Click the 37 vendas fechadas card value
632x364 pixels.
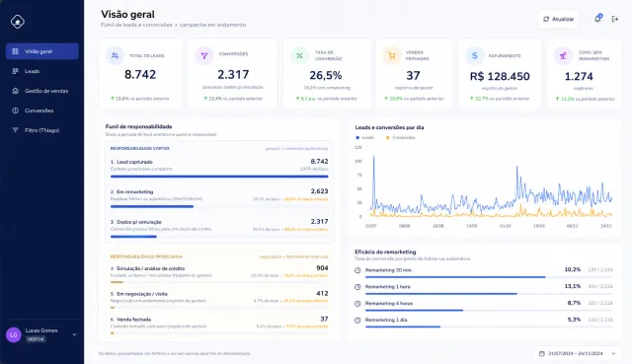(413, 75)
